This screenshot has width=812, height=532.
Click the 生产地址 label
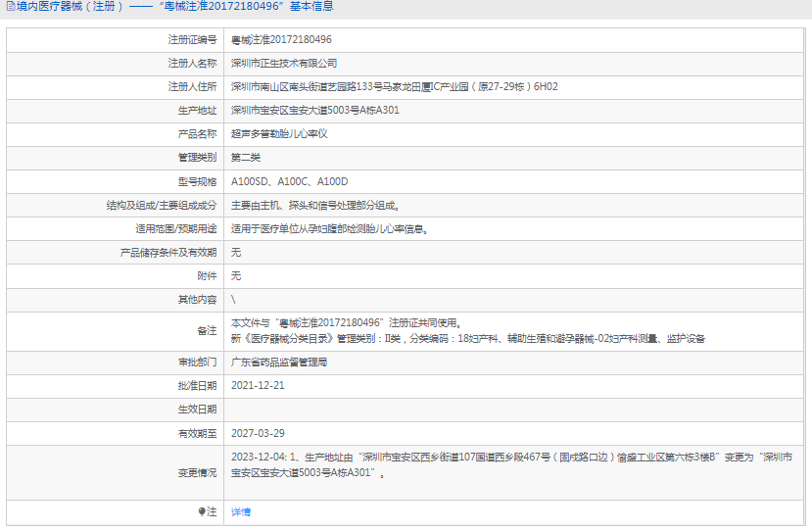[x=197, y=111]
